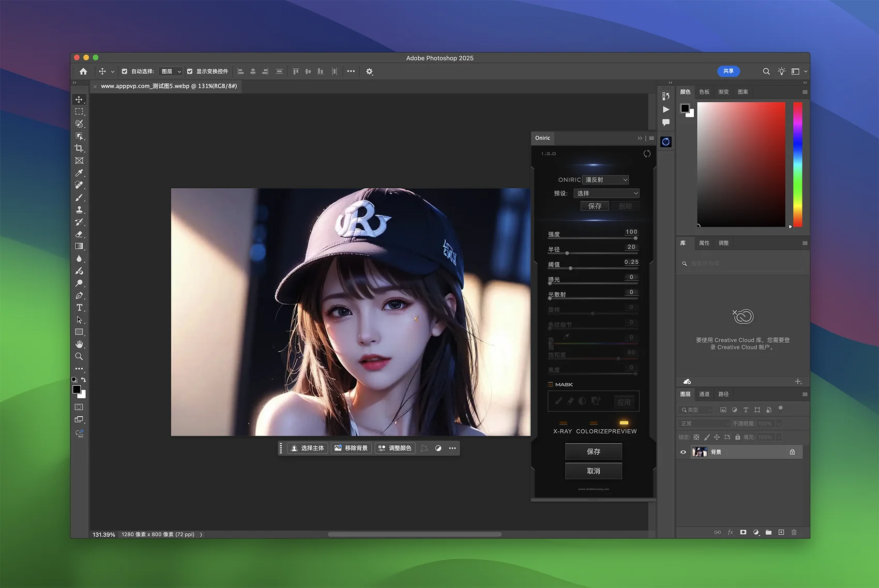This screenshot has height=588, width=879.
Task: Click the 取消 cancel button in Oniric
Action: (594, 471)
